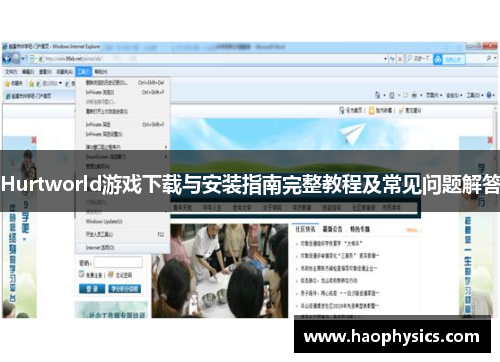
Task: Open the 文件(F) menu
Action: (x=11, y=71)
